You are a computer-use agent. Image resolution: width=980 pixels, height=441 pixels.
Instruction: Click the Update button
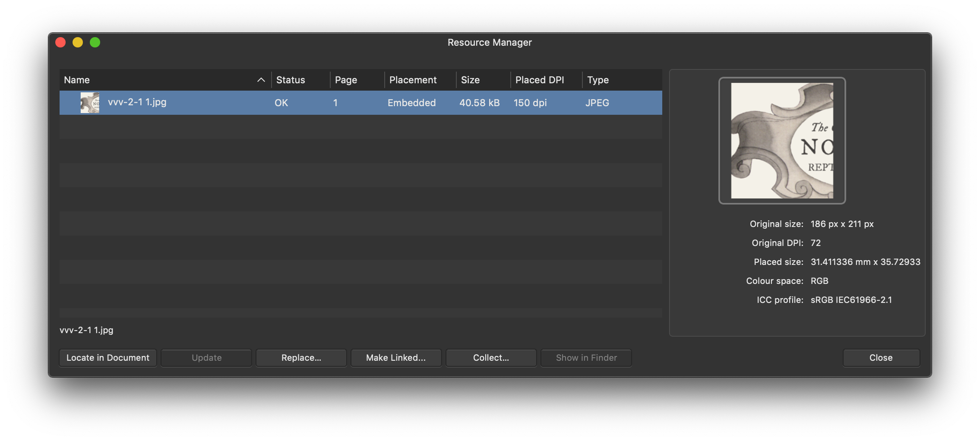206,358
